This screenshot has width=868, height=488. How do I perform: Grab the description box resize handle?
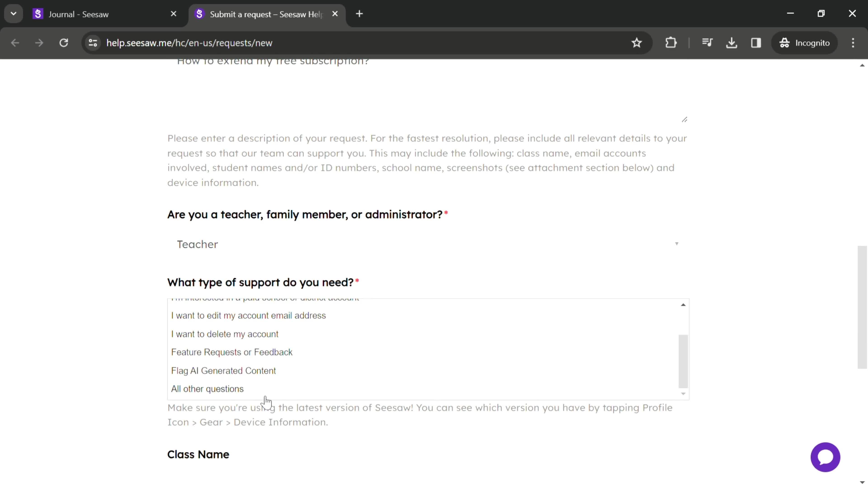tap(684, 120)
